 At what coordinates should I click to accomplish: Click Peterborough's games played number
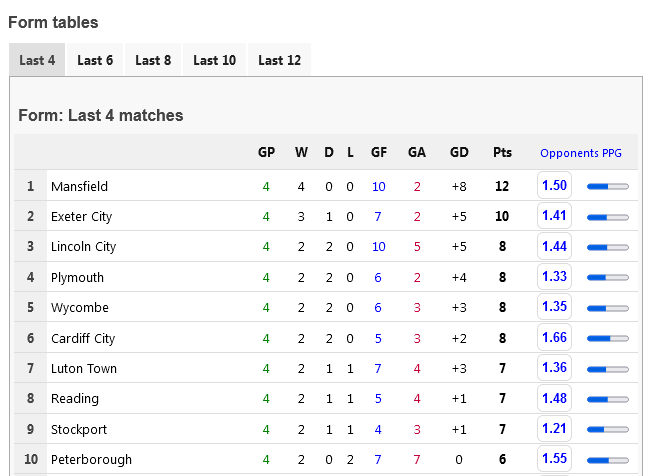point(266,460)
